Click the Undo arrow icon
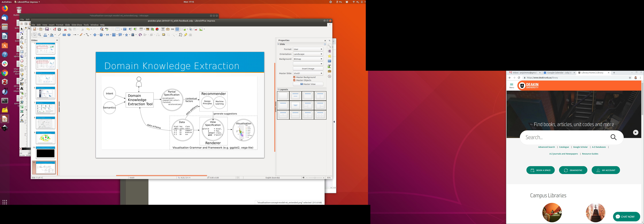This screenshot has width=644, height=224. click(88, 29)
